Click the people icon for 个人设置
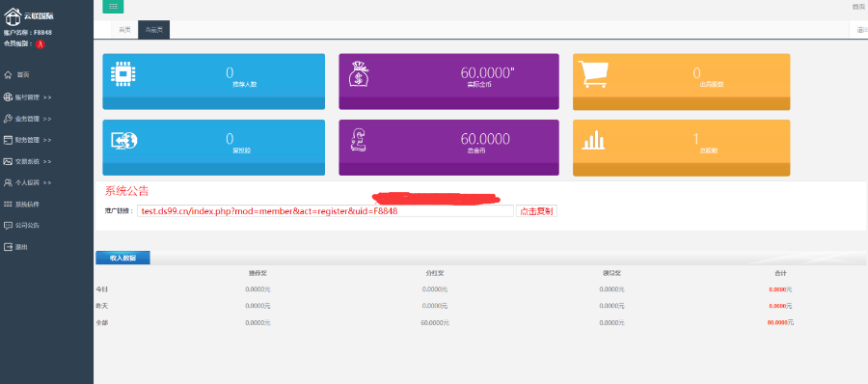This screenshot has height=384, width=868. point(8,182)
